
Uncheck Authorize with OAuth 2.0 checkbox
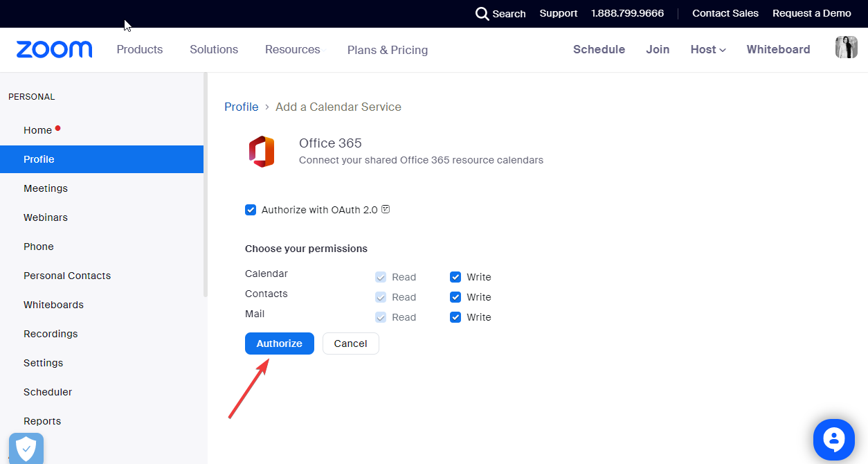click(251, 210)
